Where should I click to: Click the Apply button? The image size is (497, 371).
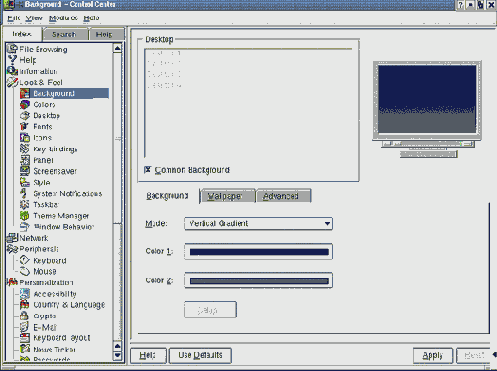click(433, 356)
